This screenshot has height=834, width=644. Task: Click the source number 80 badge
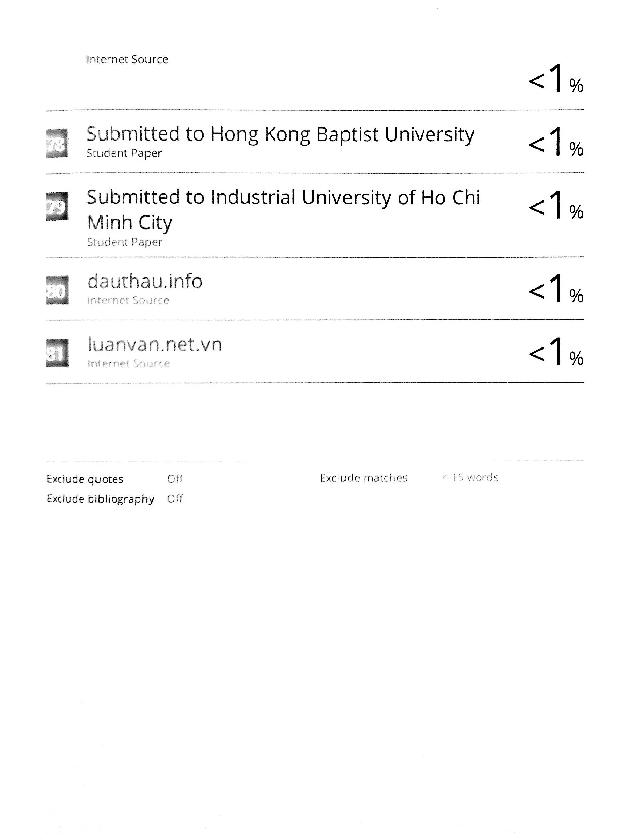[x=57, y=290]
